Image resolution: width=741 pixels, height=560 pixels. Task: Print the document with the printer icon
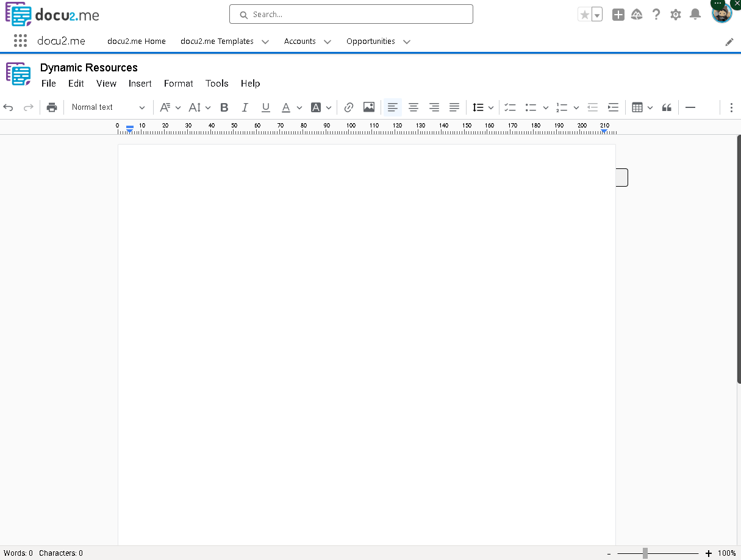tap(52, 107)
